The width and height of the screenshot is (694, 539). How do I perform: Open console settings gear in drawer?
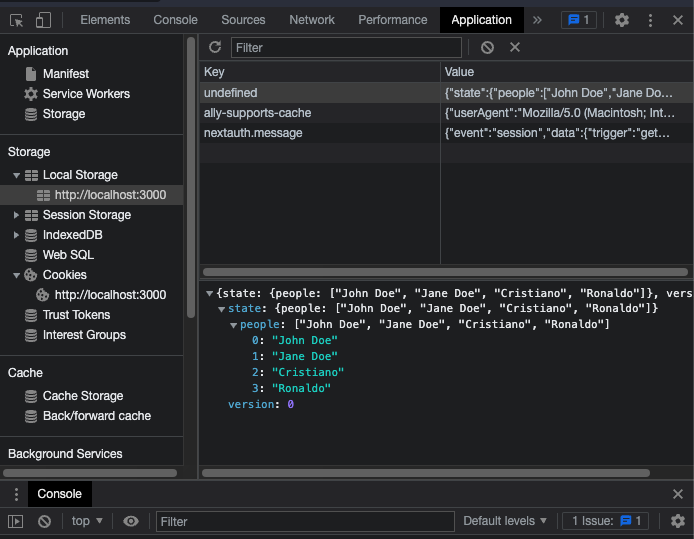[678, 521]
